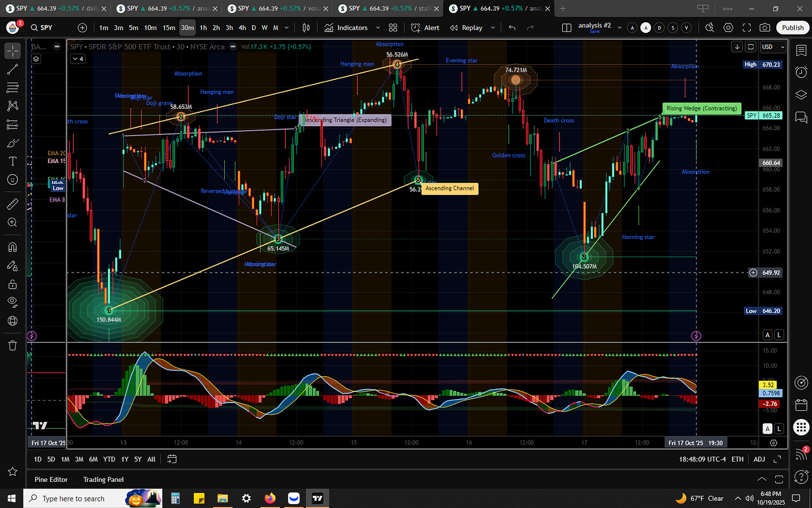Open the alerts panel icon

pyautogui.click(x=801, y=73)
